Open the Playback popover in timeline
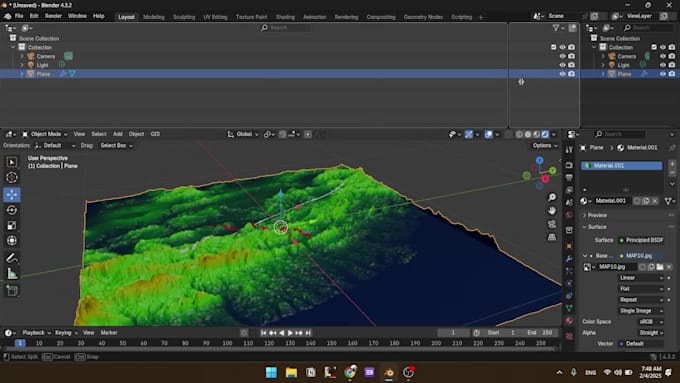The height and width of the screenshot is (383, 680). pos(36,333)
